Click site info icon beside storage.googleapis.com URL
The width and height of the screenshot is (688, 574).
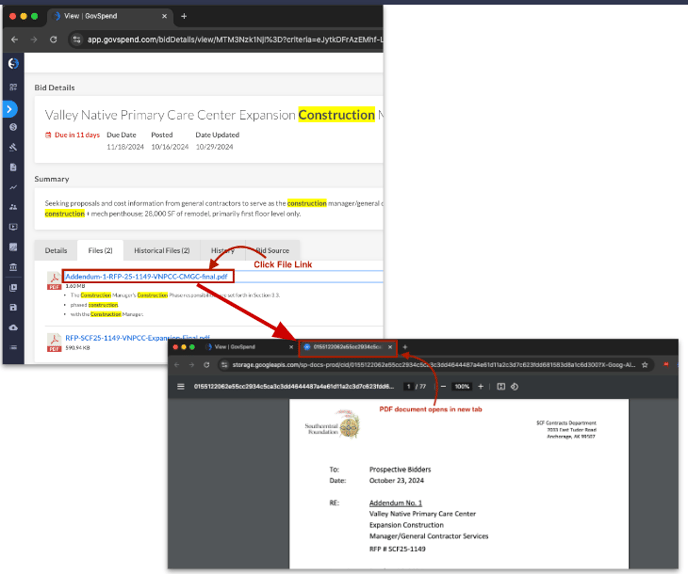(x=224, y=365)
